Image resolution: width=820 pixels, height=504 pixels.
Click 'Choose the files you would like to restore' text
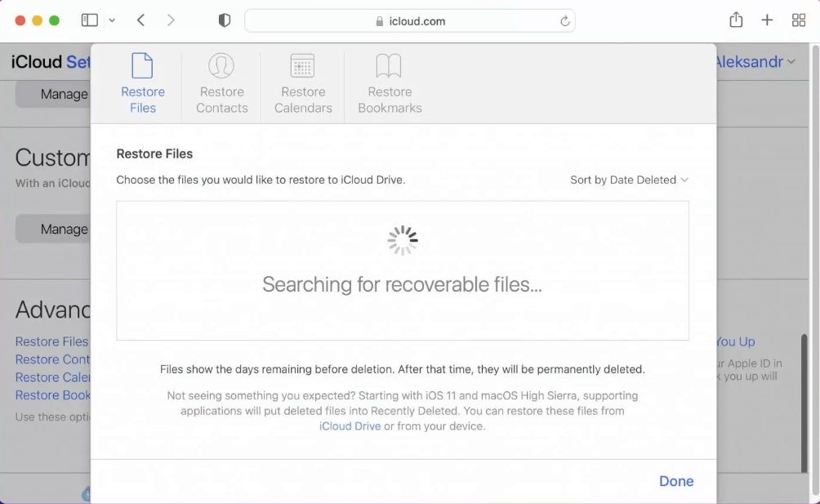[x=261, y=180]
